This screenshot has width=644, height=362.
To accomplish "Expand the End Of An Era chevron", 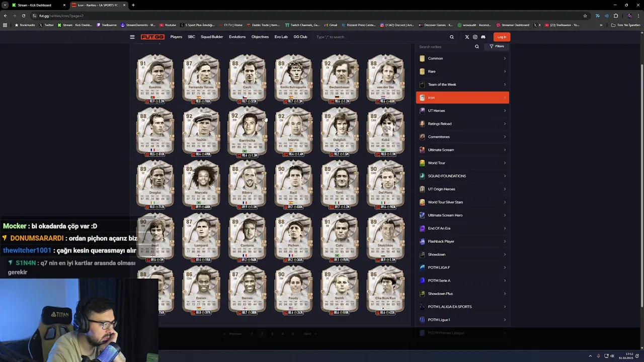I will pos(505,228).
